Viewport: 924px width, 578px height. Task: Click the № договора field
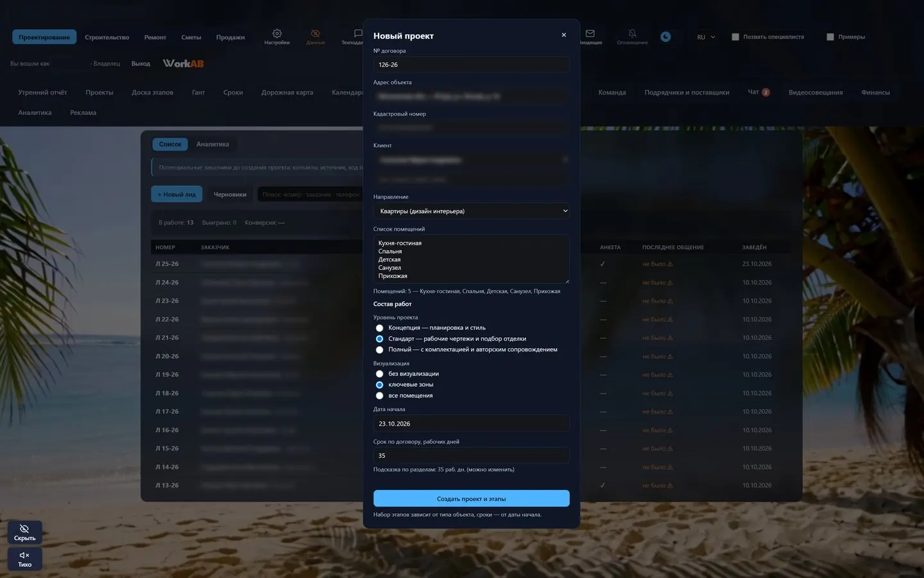(x=472, y=65)
